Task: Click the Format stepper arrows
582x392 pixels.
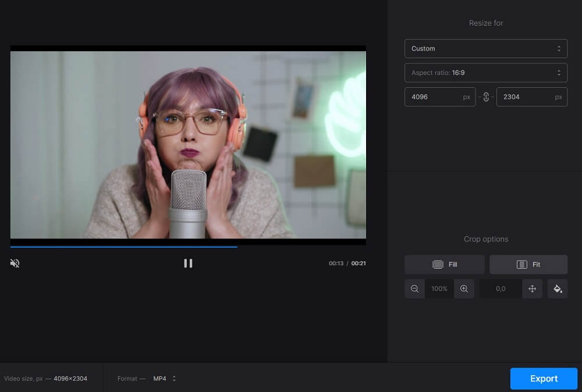Action: point(173,378)
